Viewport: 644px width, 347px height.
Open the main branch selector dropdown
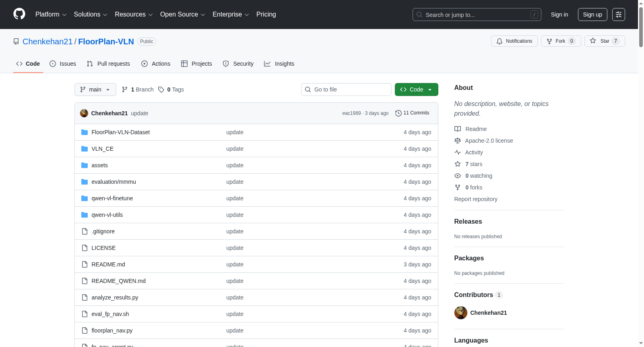coord(95,89)
